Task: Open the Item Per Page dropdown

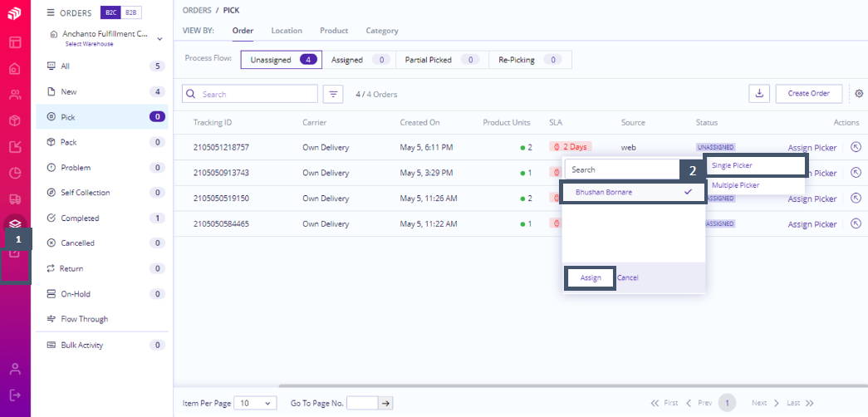Action: click(x=256, y=403)
